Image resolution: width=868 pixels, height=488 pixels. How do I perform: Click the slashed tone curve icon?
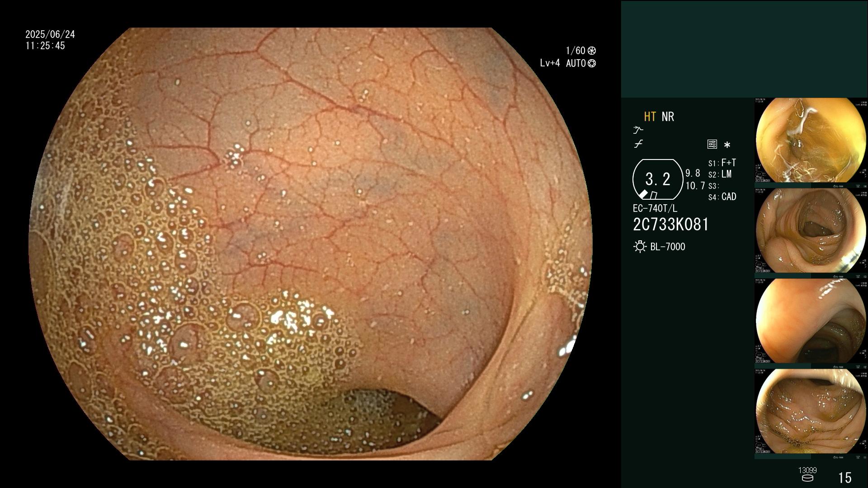coord(638,144)
